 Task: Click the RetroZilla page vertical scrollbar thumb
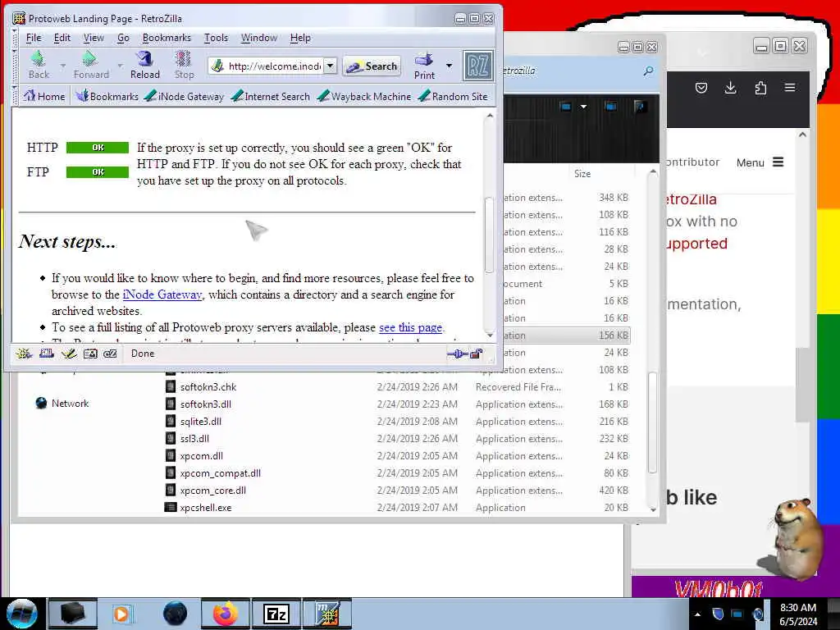pyautogui.click(x=489, y=235)
